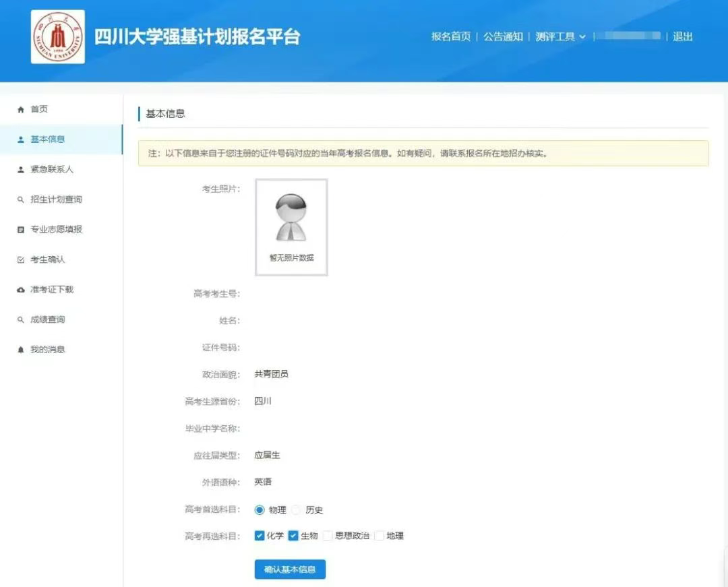Click the checkmark icon beside 考生确认

click(x=20, y=260)
